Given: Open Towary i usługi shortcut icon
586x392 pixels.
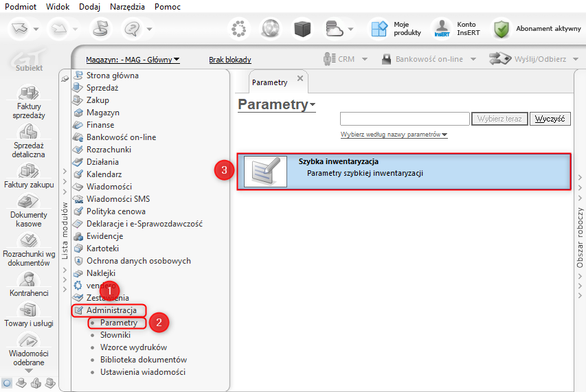Looking at the screenshot, I should 28,310.
